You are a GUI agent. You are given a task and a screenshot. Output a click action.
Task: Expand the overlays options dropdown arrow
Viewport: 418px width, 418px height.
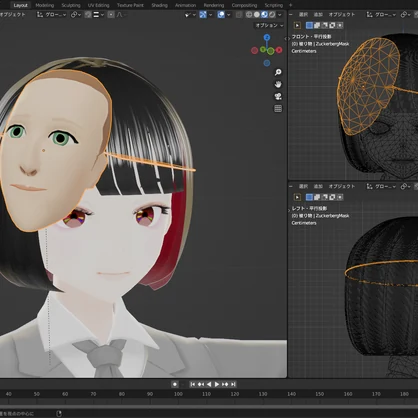[x=228, y=15]
